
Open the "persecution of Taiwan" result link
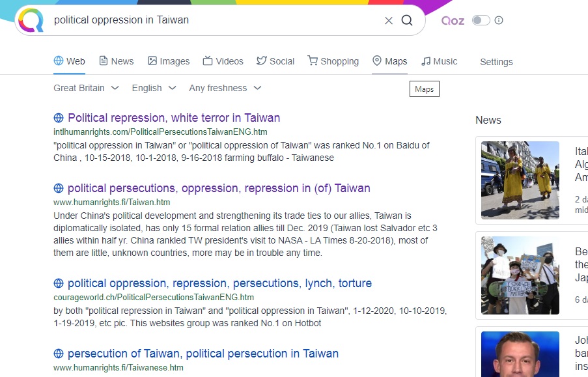(203, 354)
